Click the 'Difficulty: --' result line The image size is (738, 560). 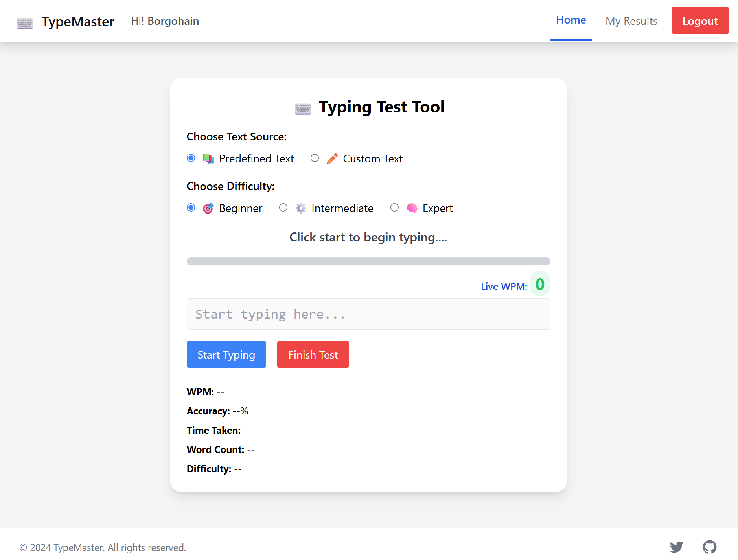pos(214,469)
